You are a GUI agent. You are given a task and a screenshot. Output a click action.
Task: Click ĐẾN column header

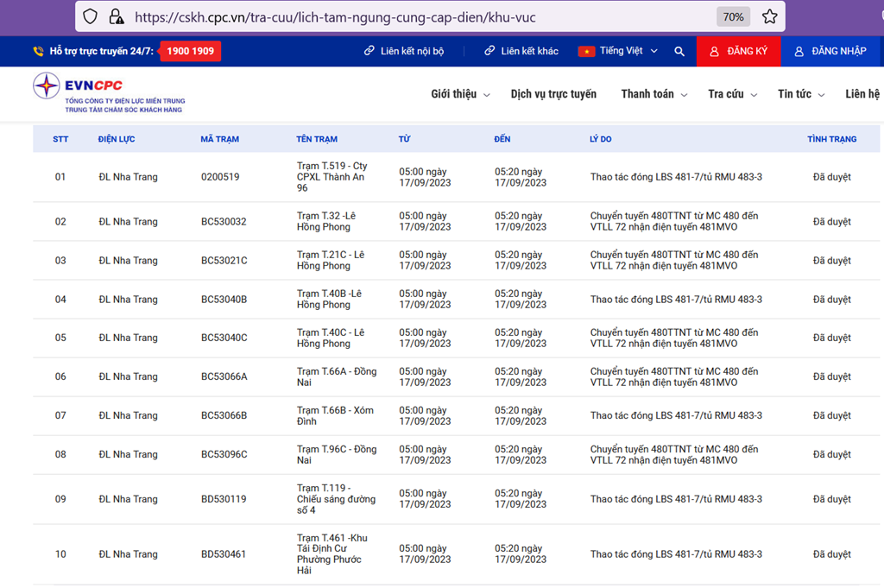point(502,139)
